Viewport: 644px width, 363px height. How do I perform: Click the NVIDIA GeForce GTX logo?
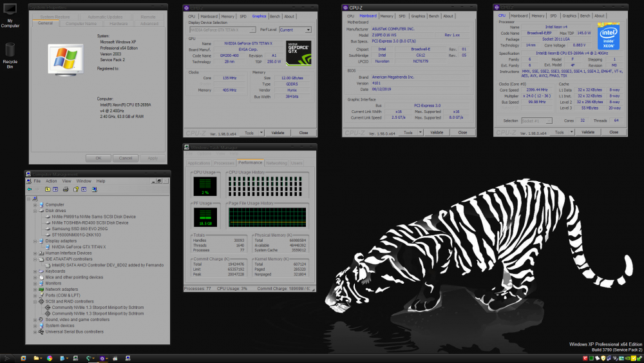298,54
